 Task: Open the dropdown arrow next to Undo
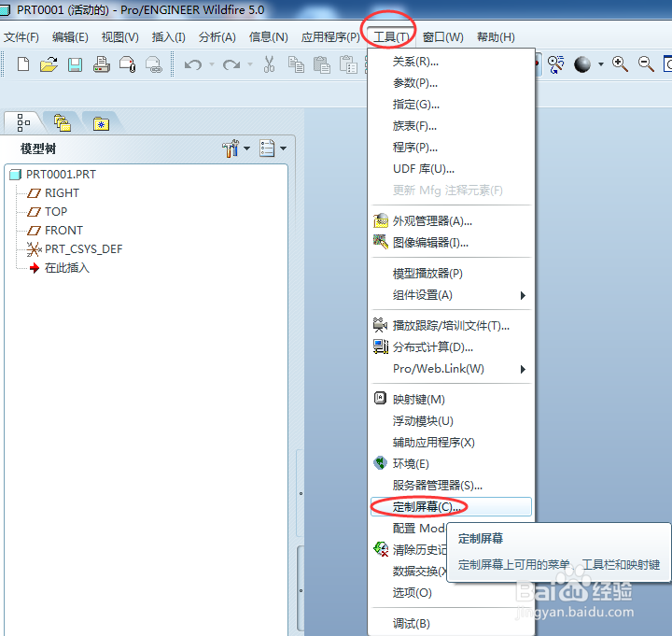click(x=212, y=64)
